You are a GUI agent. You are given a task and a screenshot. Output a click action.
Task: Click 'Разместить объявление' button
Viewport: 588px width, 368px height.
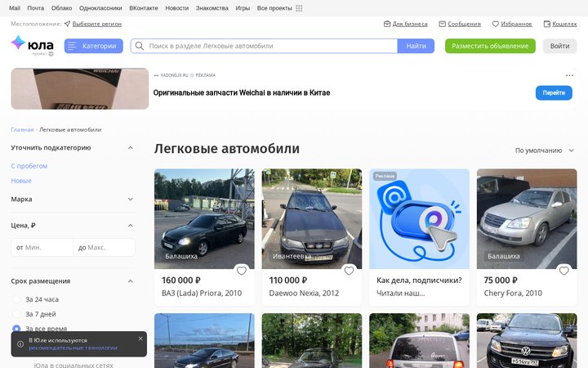(x=490, y=46)
